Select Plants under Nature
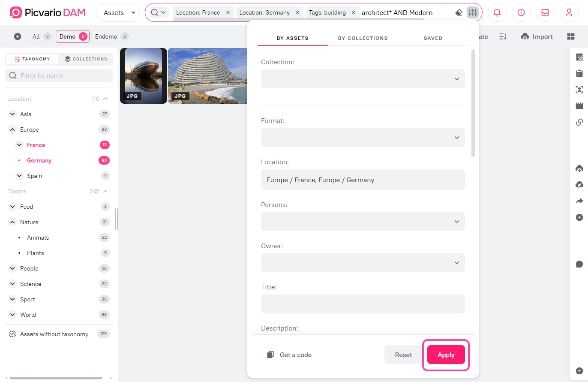 [35, 253]
